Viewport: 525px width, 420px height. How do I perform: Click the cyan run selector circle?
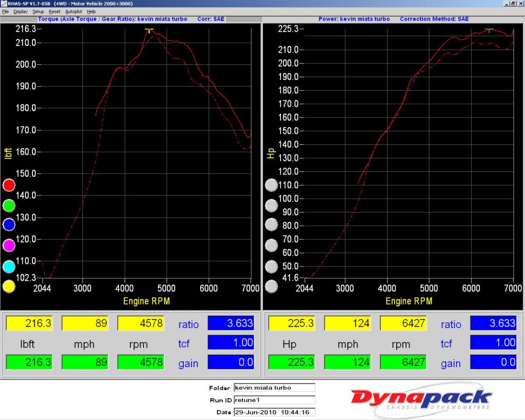(9, 266)
